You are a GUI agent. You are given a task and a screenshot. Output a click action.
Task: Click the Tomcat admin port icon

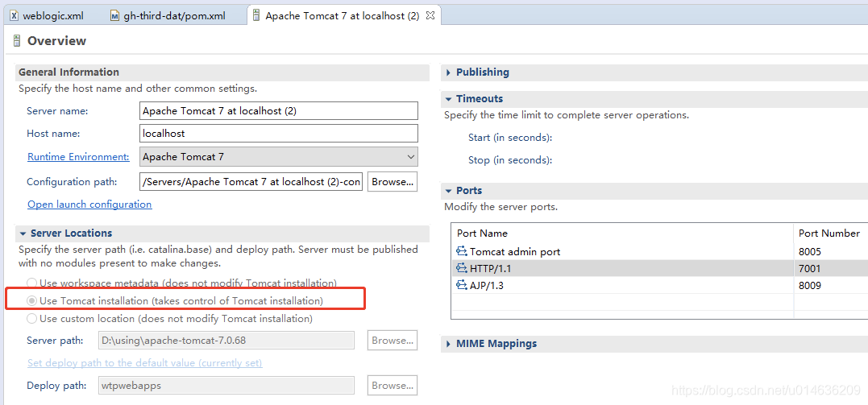462,251
